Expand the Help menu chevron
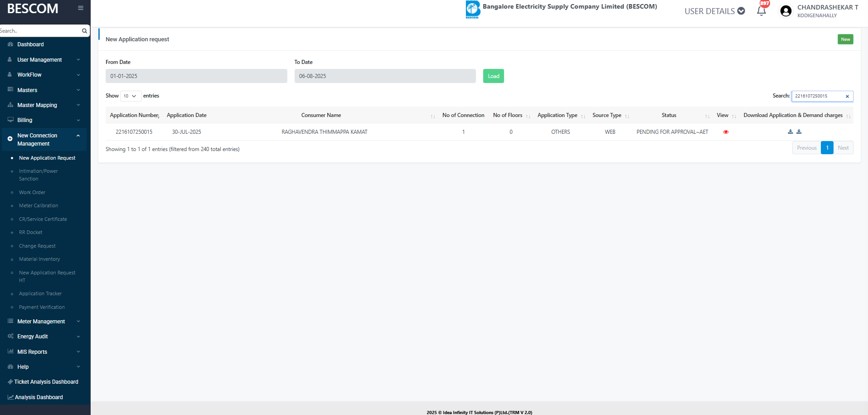Screen dimensions: 868x415 tap(78, 367)
